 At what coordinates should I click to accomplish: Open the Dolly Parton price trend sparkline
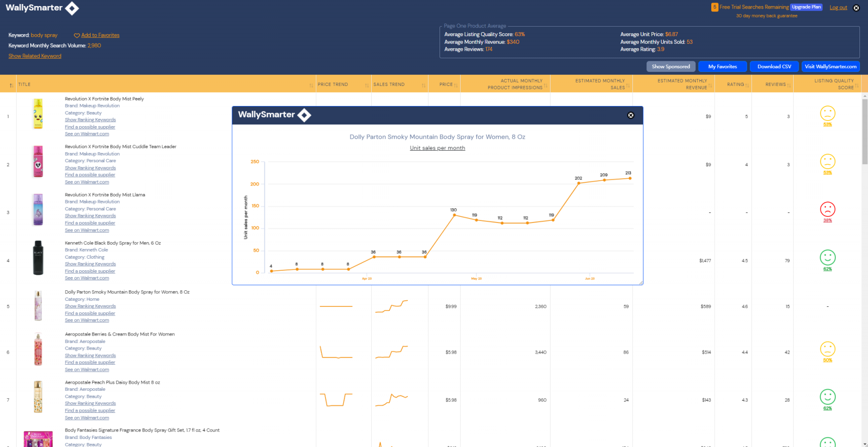click(336, 306)
